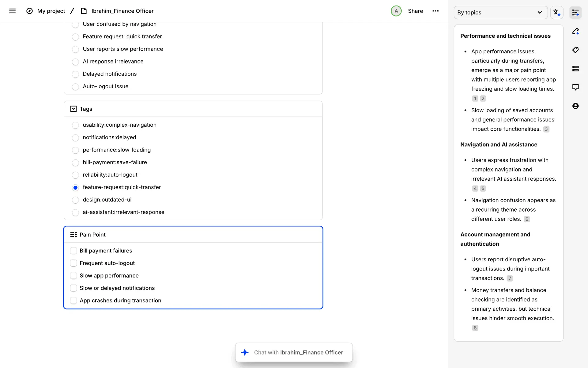The width and height of the screenshot is (588, 368).
Task: Select the highlighter pen sidebar icon
Action: tap(575, 31)
